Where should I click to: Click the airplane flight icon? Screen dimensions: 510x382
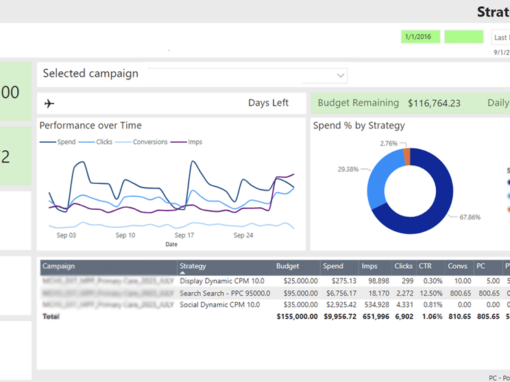coord(49,104)
